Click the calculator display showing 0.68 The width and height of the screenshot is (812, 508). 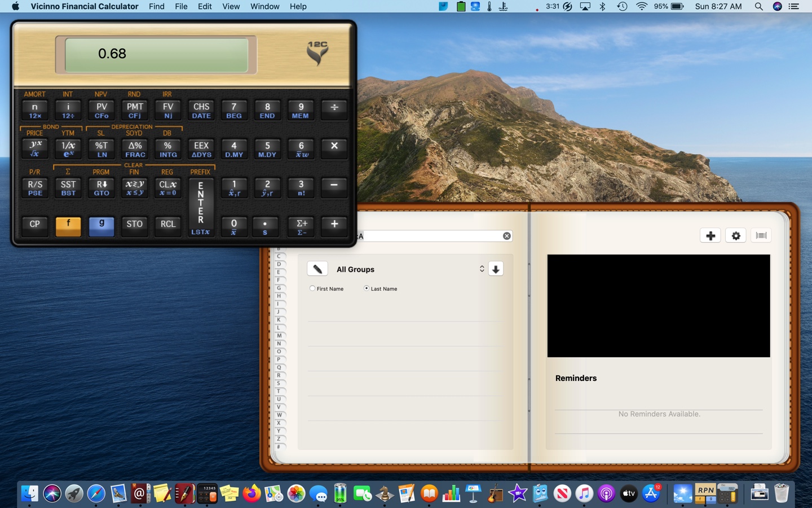(x=156, y=55)
